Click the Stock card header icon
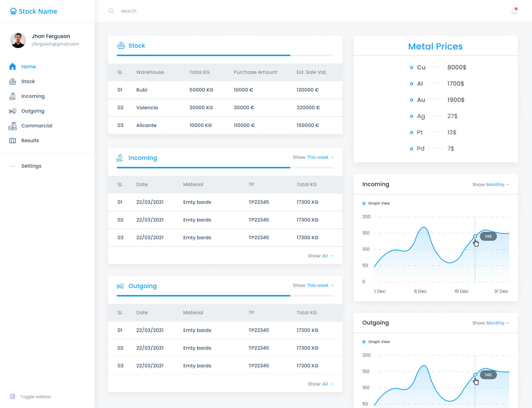This screenshot has height=408, width=532. pos(121,45)
